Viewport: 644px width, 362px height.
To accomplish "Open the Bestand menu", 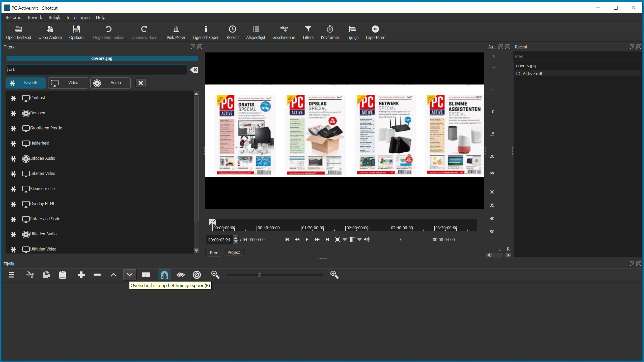I will pyautogui.click(x=13, y=17).
